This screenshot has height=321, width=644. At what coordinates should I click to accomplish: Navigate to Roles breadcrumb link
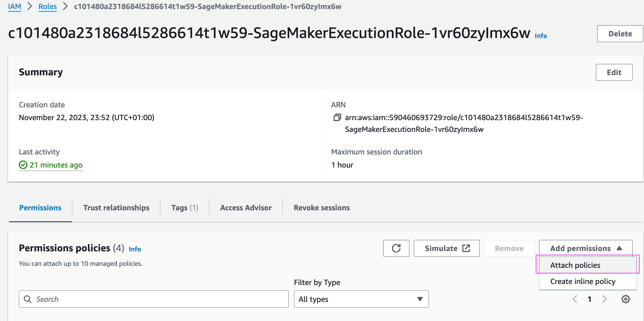pos(48,6)
